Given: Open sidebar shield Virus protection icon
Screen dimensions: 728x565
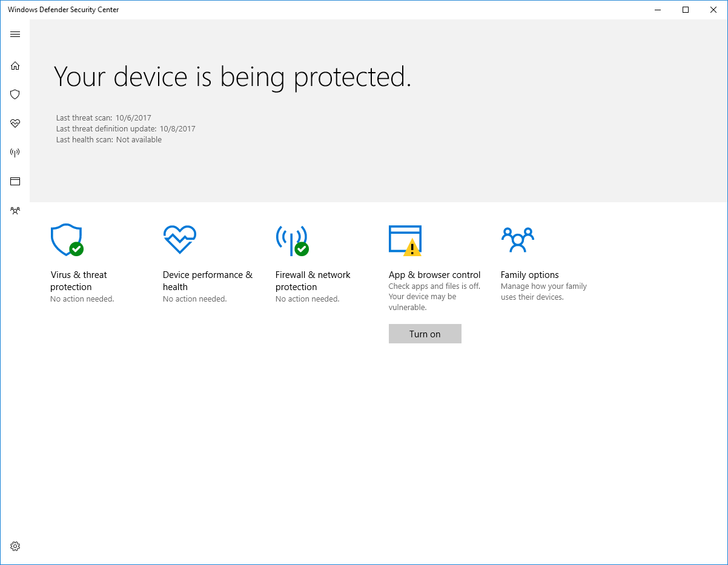Looking at the screenshot, I should tap(15, 94).
